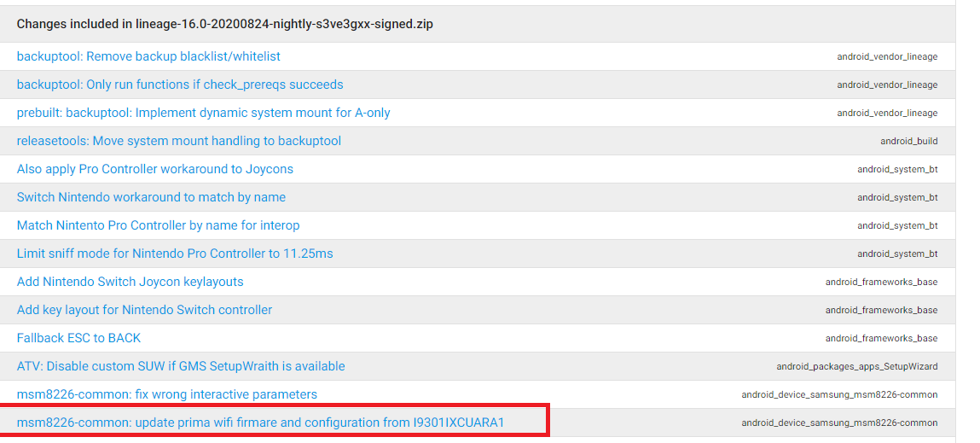Select 'Also apply Pro Controller workaround to Joycons'
The height and width of the screenshot is (443, 980).
tap(154, 169)
